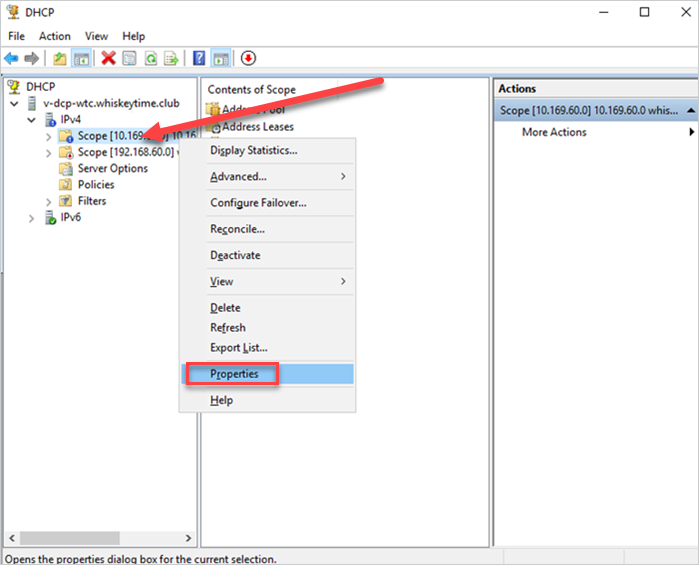Click the Properties sheet toolbar icon
The image size is (699, 565).
(129, 58)
